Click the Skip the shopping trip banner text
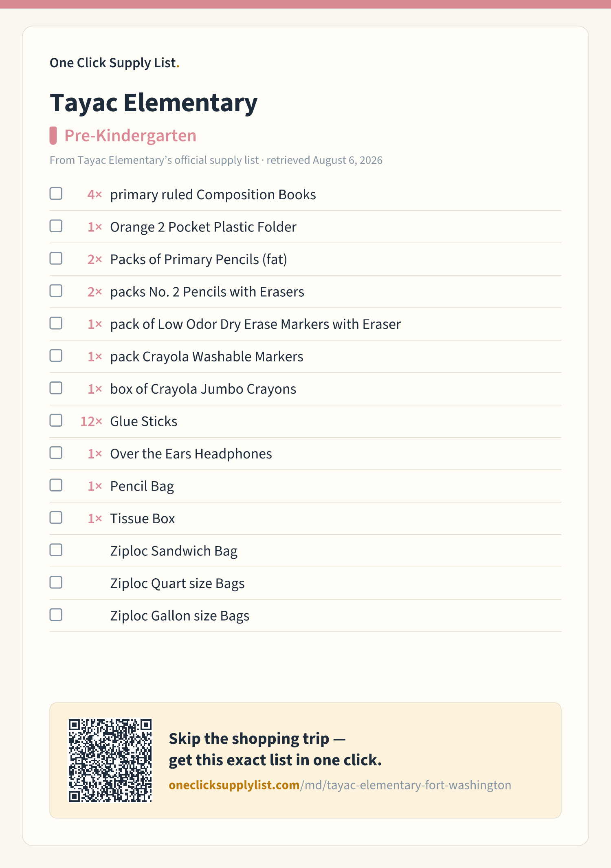The height and width of the screenshot is (868, 611). pyautogui.click(x=275, y=749)
